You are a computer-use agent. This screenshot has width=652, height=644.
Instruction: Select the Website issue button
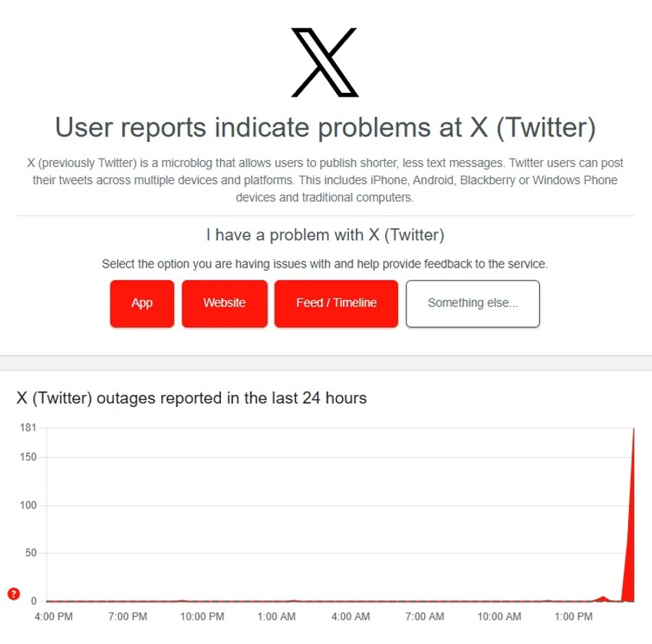[224, 303]
